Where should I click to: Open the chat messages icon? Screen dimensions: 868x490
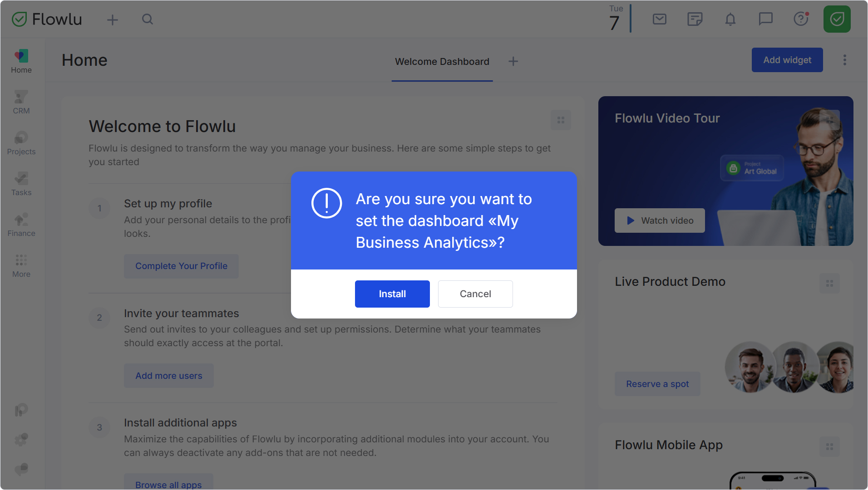(x=766, y=19)
